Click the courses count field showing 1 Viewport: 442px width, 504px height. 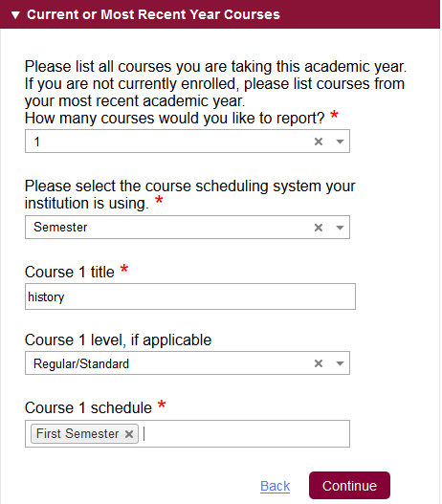[x=188, y=142]
